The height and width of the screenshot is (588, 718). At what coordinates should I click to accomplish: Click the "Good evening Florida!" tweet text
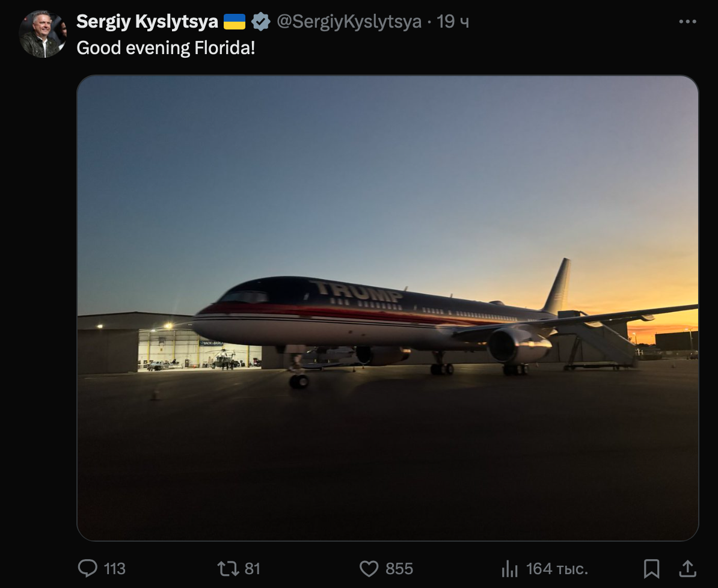point(166,48)
